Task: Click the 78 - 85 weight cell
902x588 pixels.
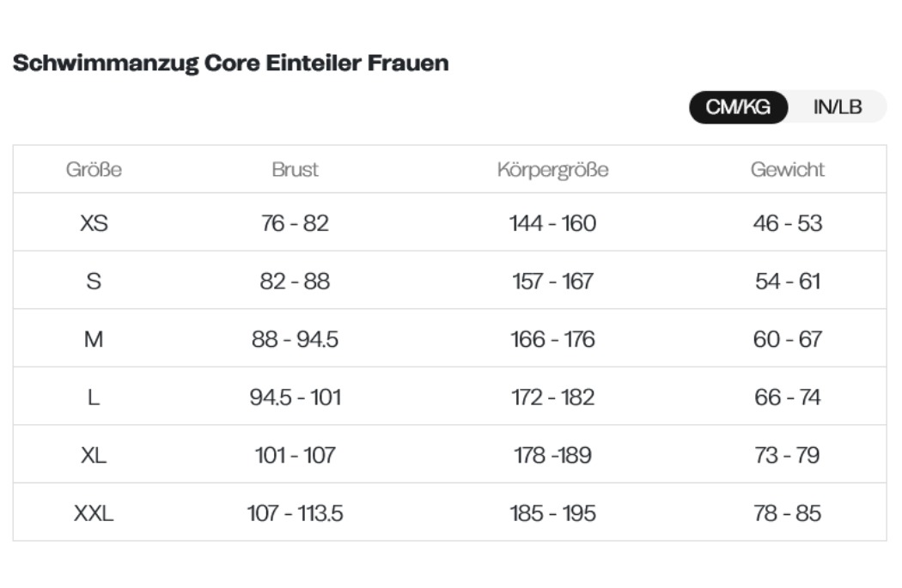Action: pos(788,513)
